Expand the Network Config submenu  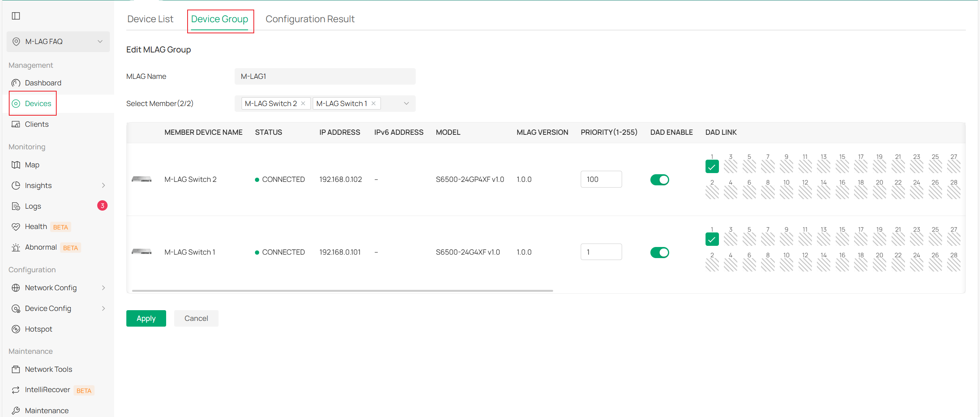tap(103, 288)
